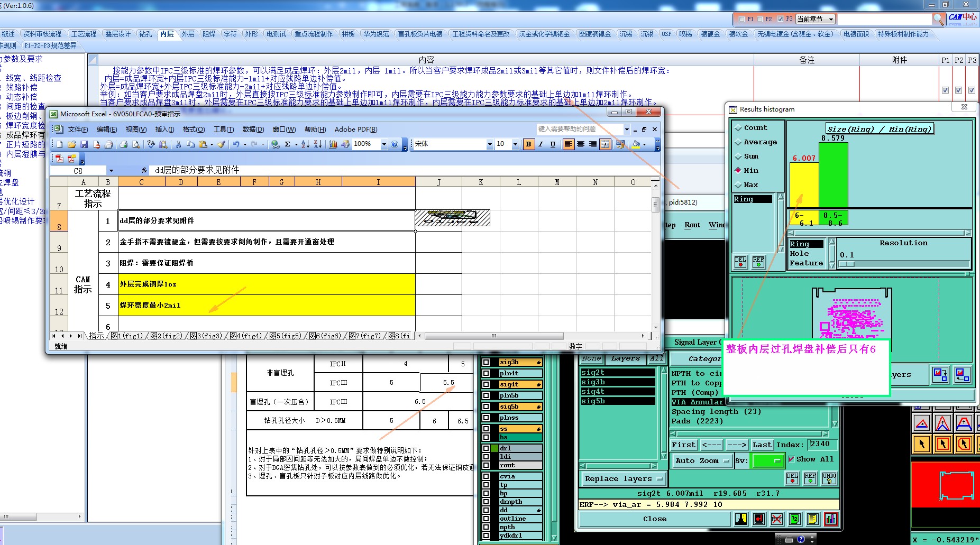Open the Replace layers dropdown

(624, 478)
